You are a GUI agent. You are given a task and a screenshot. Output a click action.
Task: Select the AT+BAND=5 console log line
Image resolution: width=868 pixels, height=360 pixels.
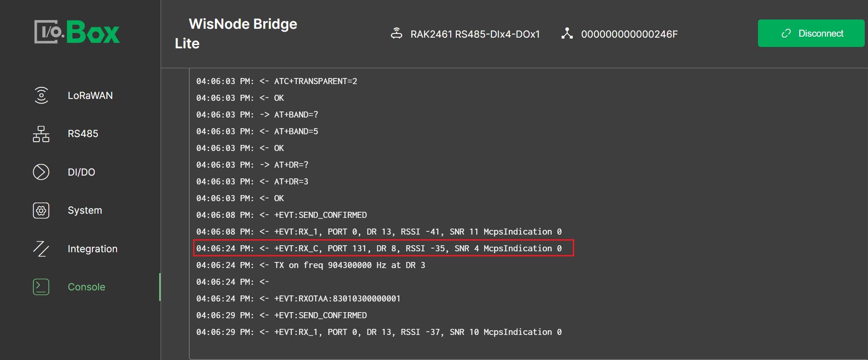click(x=257, y=131)
